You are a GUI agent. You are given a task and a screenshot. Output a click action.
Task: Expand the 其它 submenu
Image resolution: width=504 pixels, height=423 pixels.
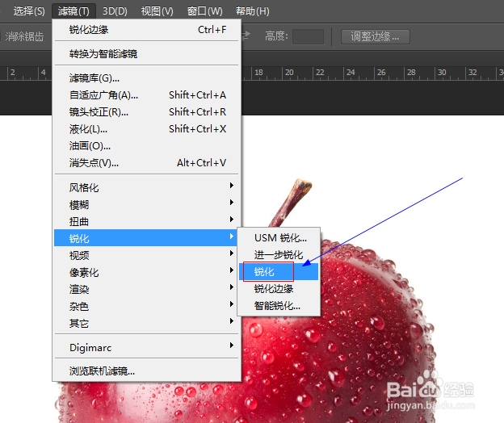[146, 323]
